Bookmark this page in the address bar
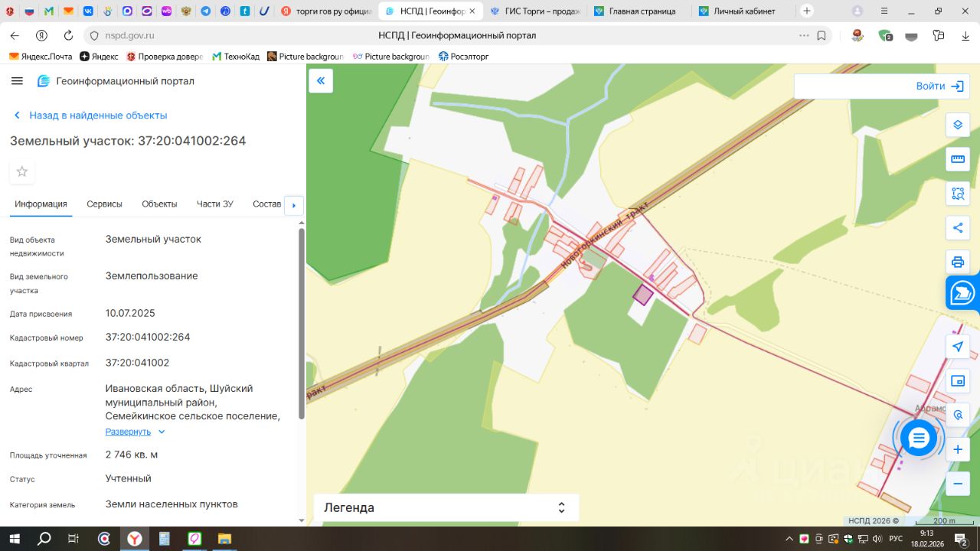980x551 pixels. click(822, 36)
